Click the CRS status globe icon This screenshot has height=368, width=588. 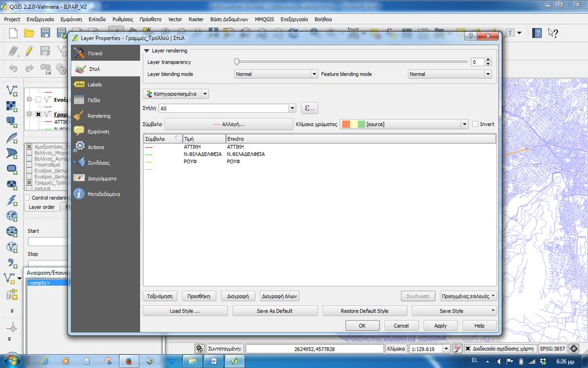pyautogui.click(x=574, y=349)
